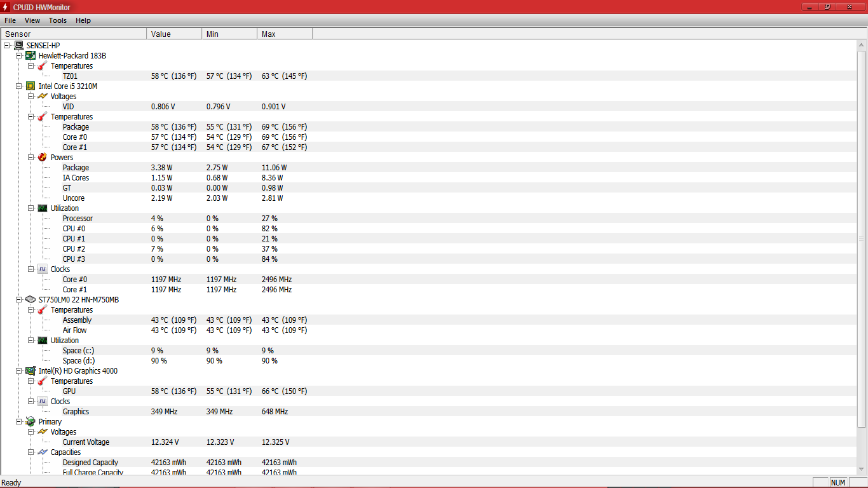
Task: Click the Ready status bar text
Action: [x=11, y=483]
